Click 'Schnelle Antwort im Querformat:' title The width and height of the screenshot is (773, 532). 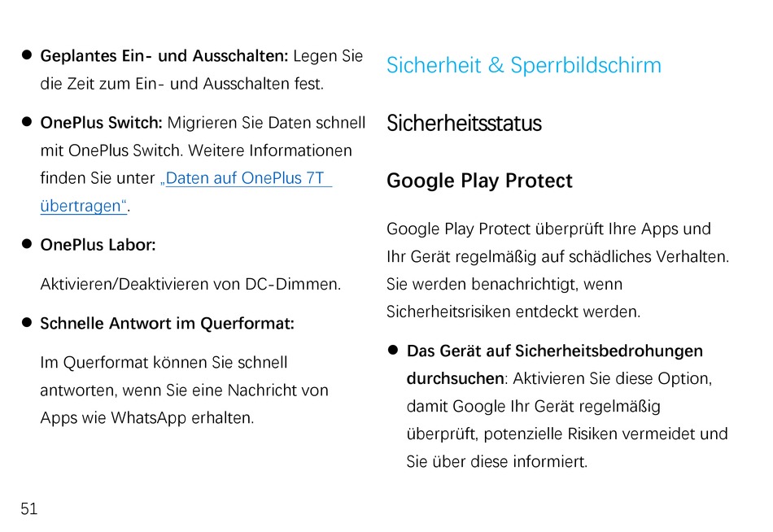point(167,324)
